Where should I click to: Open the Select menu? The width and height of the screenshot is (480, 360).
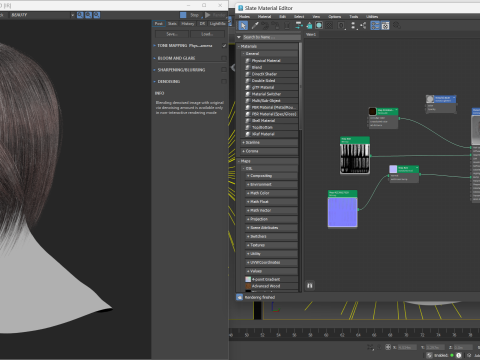tap(299, 17)
